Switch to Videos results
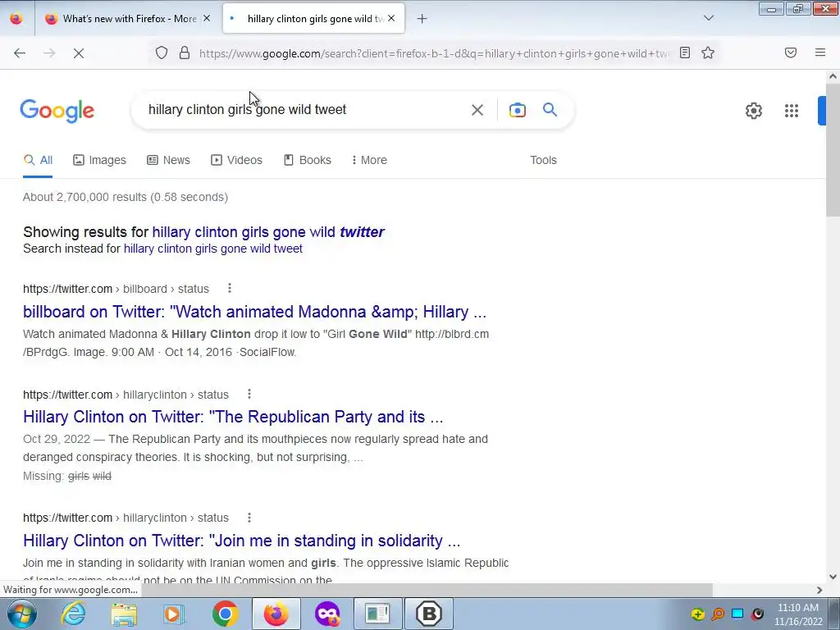The image size is (840, 630). [237, 160]
